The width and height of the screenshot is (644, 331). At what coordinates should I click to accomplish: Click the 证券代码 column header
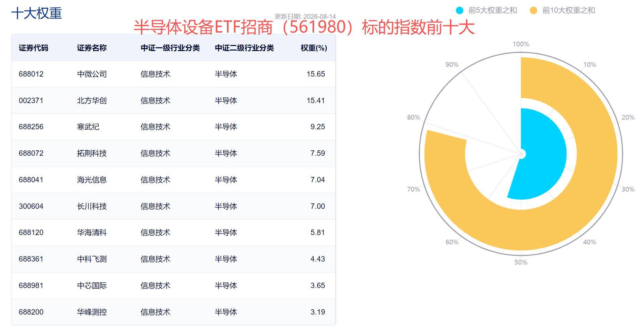click(34, 48)
